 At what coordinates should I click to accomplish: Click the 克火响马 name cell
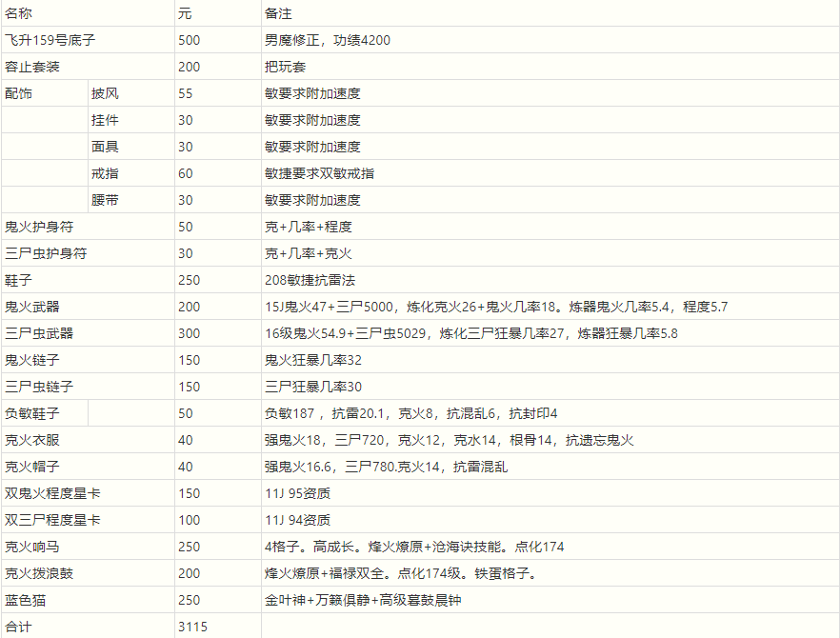32,547
